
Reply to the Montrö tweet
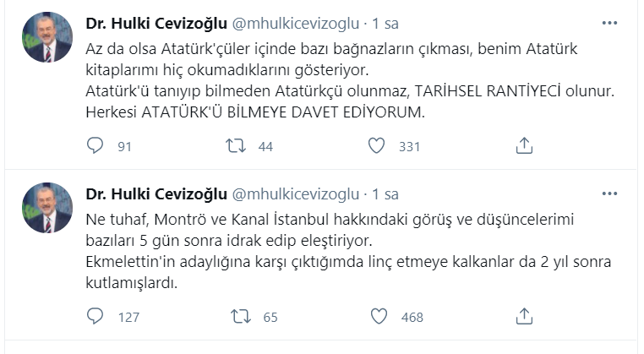click(96, 318)
